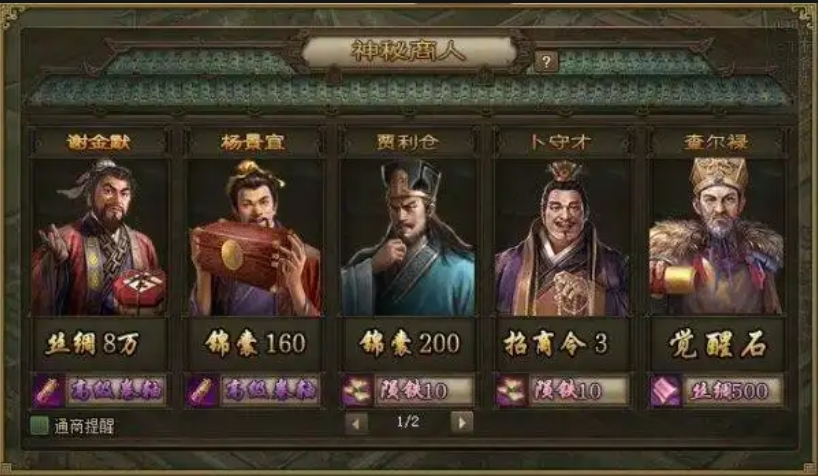The height and width of the screenshot is (476, 818).
Task: Click the meteorite iron icon under 招商令3
Action: 511,390
